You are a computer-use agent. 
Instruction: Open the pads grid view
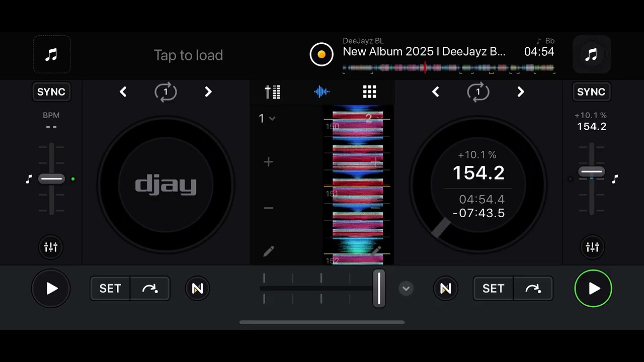[x=370, y=92]
